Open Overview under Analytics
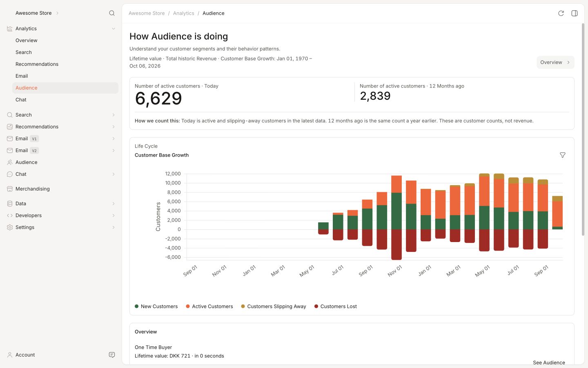This screenshot has height=368, width=588. 65,40
